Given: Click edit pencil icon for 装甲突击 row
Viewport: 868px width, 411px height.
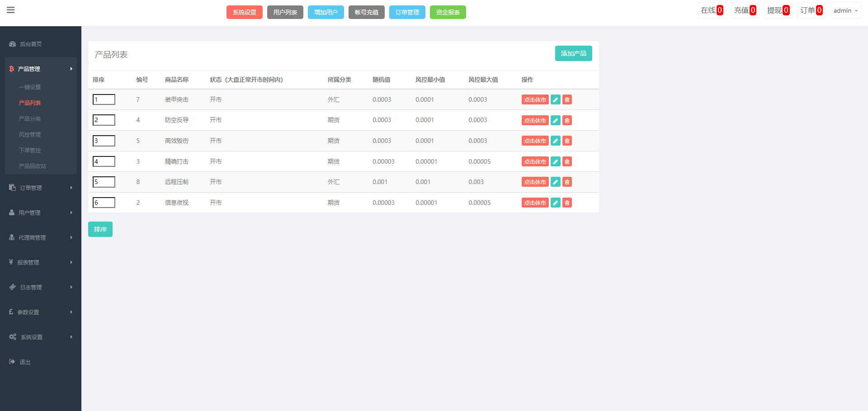Looking at the screenshot, I should (x=556, y=100).
